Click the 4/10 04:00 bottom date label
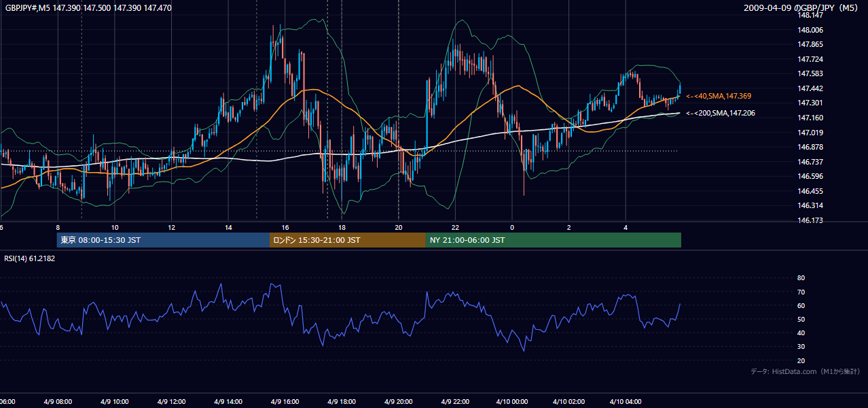Viewport: 868px width, 408px height. (626, 401)
